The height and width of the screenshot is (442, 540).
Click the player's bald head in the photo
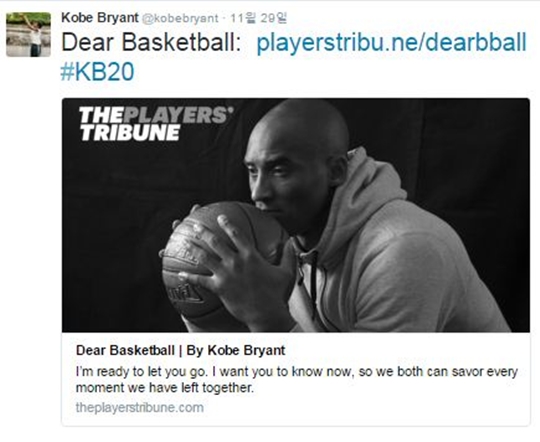(303, 127)
